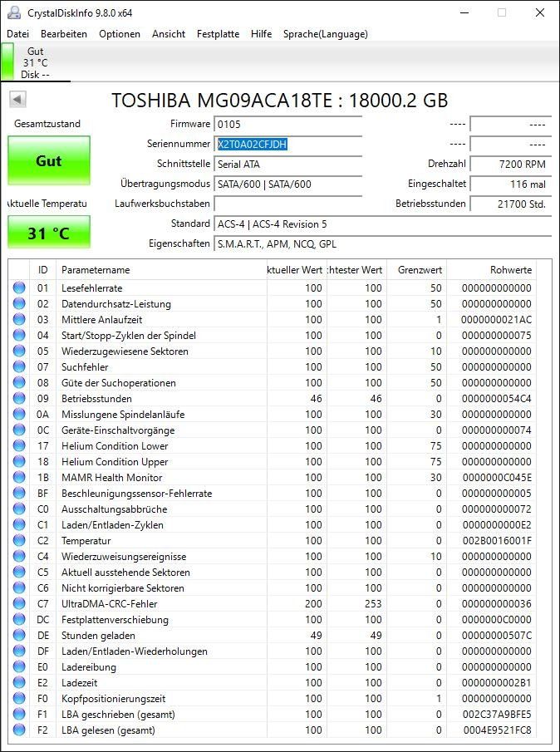Viewport: 560px width, 752px height.
Task: Click raw value 0000000C045E
Action: point(496,478)
